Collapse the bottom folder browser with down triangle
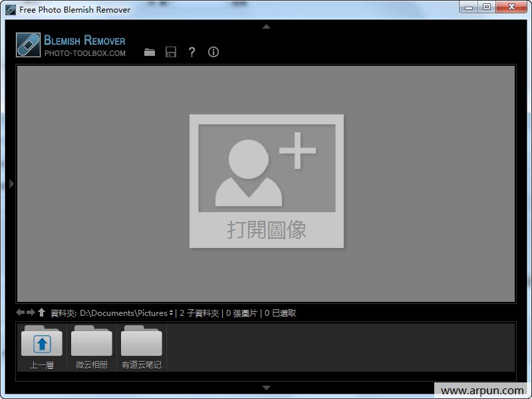Screen dimensions: 532x399 [266, 387]
